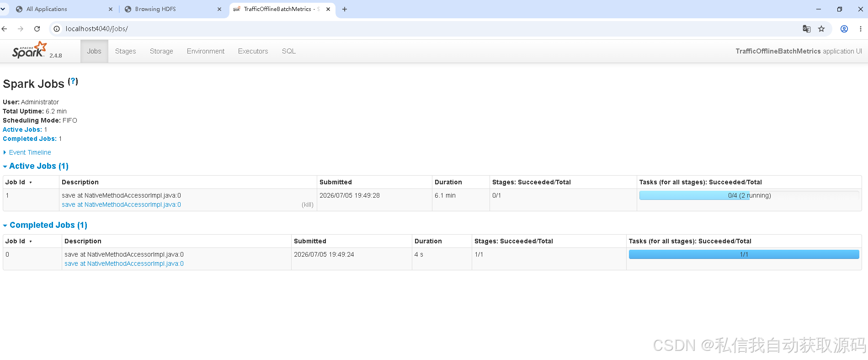Kill the active job 1
The width and height of the screenshot is (868, 360).
(308, 204)
